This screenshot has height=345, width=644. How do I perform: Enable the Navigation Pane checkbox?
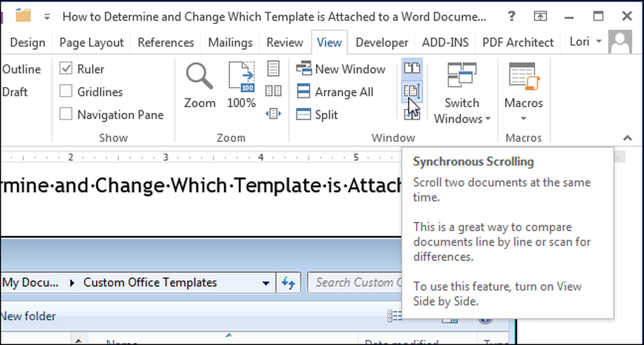pyautogui.click(x=66, y=114)
